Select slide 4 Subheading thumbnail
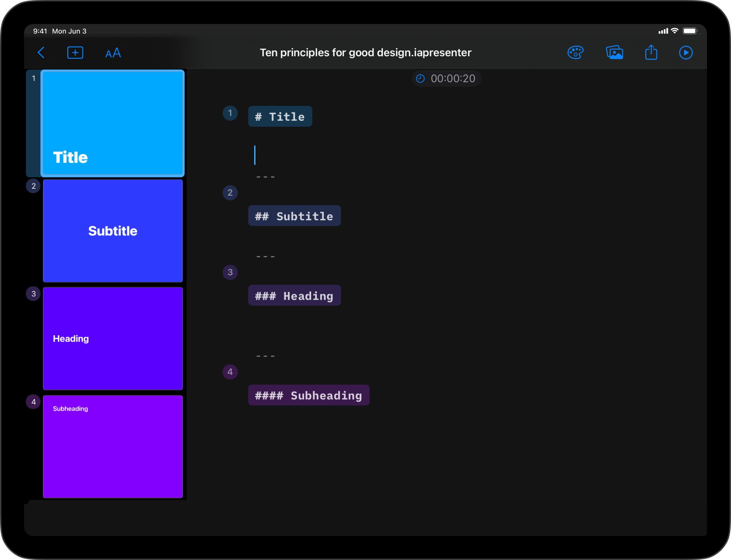Screen dimensions: 731x560 [x=114, y=445]
